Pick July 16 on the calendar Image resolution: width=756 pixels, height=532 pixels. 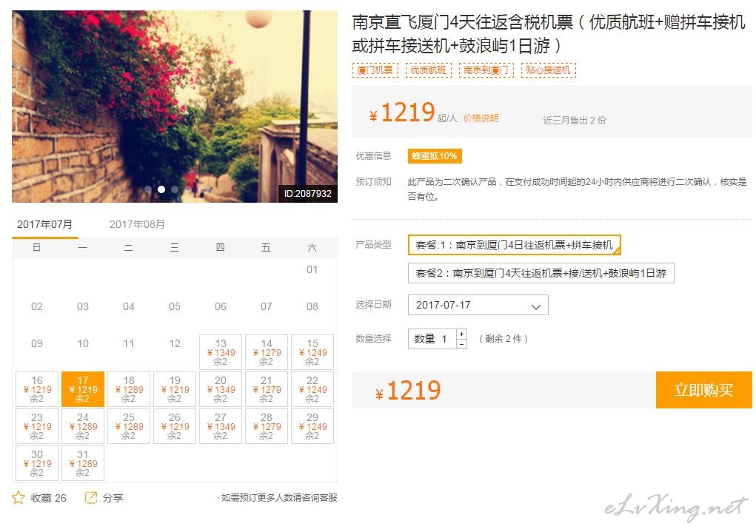pyautogui.click(x=37, y=389)
